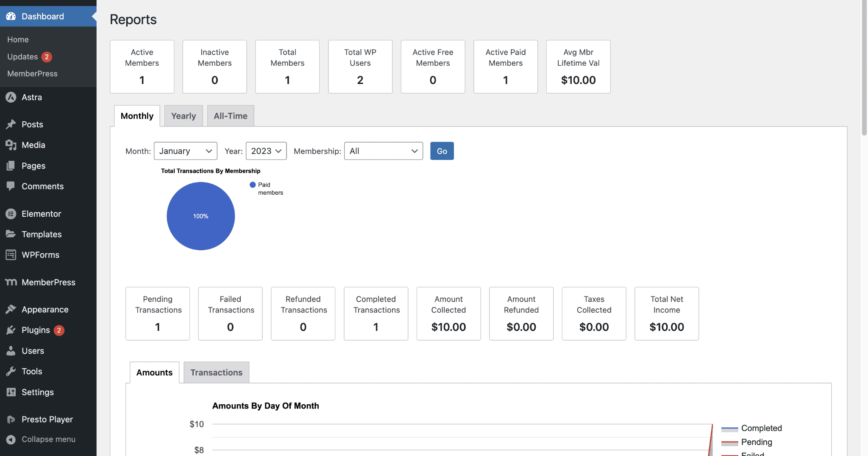Screen dimensions: 868x456
Task: Open the Posts menu label
Action: pos(32,124)
